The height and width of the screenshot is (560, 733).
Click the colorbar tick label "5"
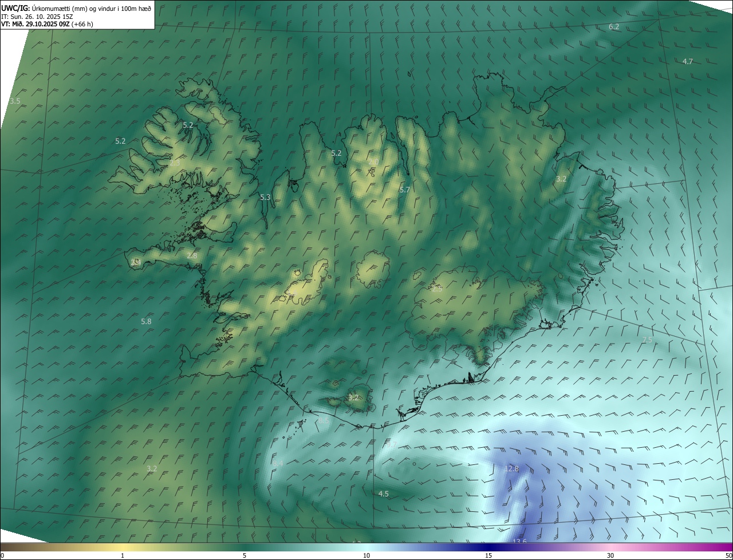245,555
